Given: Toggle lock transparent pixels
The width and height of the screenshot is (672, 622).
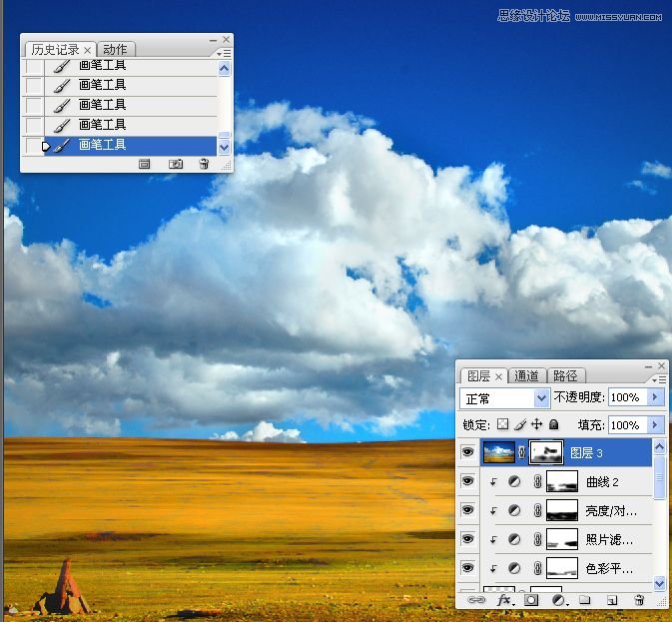Looking at the screenshot, I should pos(502,424).
